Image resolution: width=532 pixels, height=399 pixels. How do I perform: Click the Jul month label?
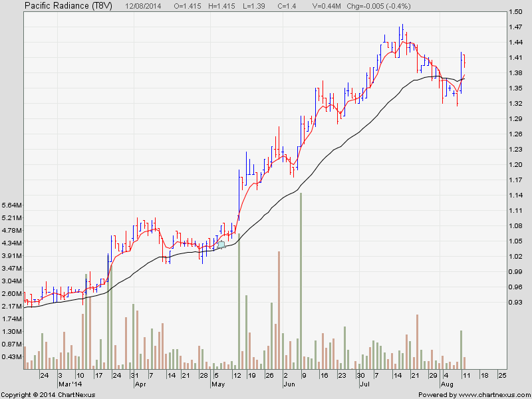pos(364,384)
